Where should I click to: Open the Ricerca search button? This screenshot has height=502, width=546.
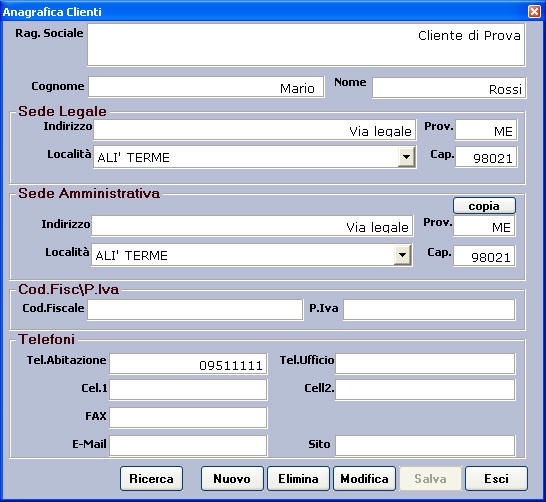point(151,479)
